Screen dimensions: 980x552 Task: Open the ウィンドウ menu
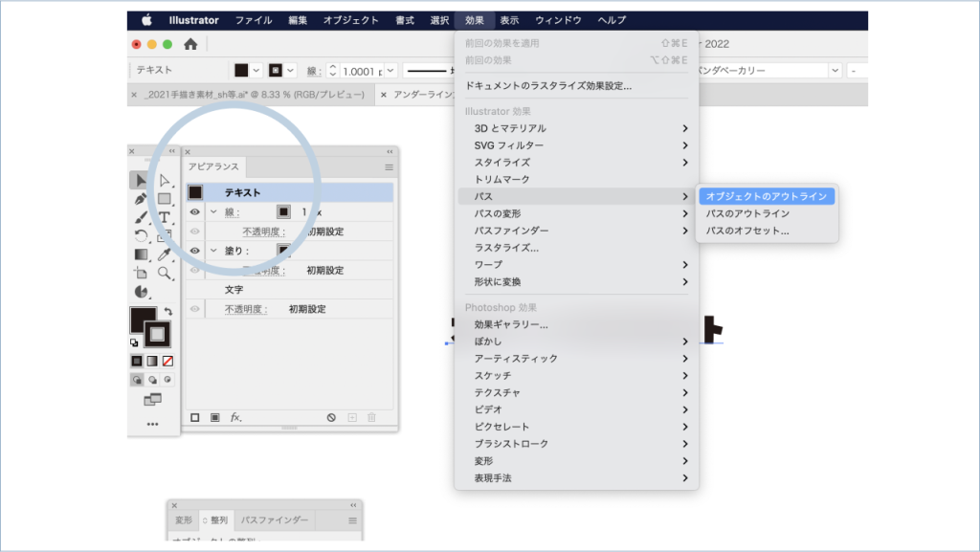click(x=558, y=20)
